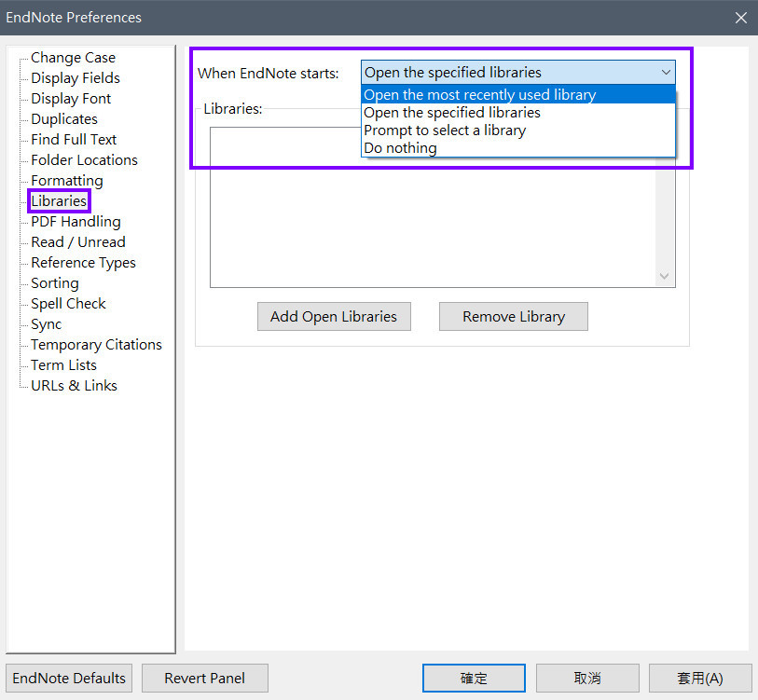Click the Revert Panel button
This screenshot has width=758, height=700.
(205, 679)
